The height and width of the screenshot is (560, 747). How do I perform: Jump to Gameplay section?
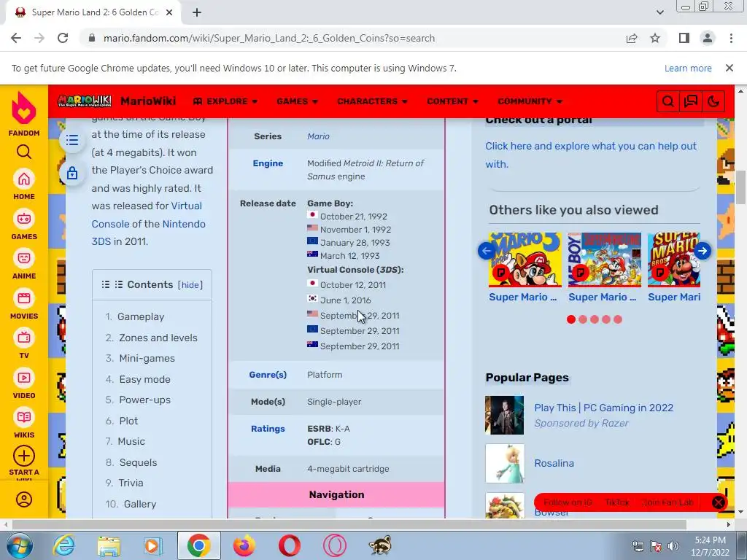tap(141, 316)
